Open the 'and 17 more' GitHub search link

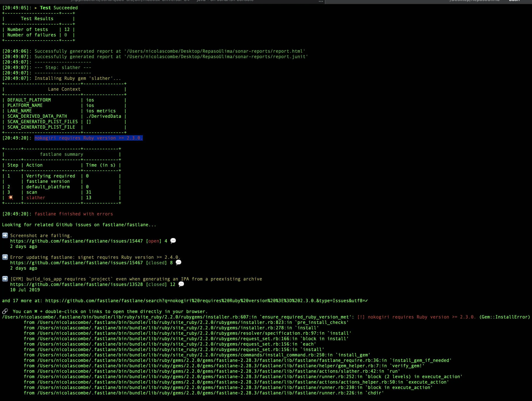click(x=206, y=301)
